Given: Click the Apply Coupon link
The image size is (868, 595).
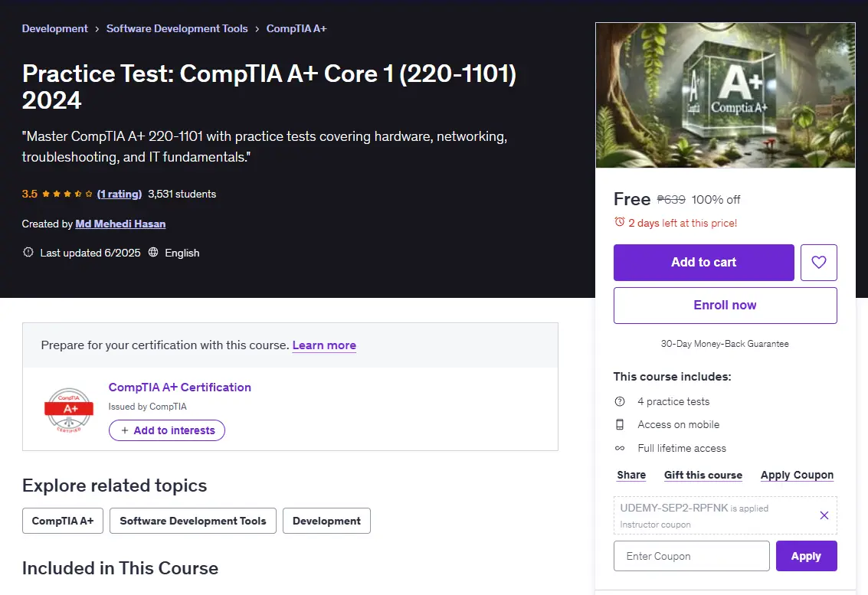Looking at the screenshot, I should click(x=797, y=475).
